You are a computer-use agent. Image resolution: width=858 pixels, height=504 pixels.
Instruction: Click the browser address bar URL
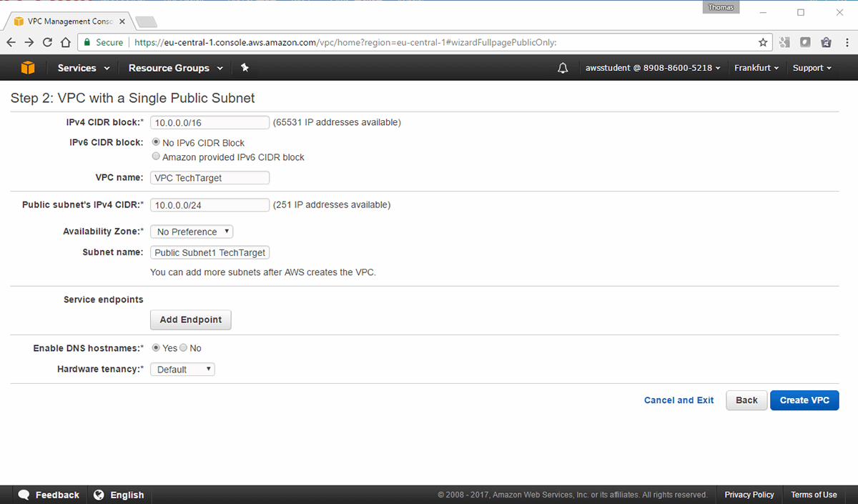tap(345, 42)
